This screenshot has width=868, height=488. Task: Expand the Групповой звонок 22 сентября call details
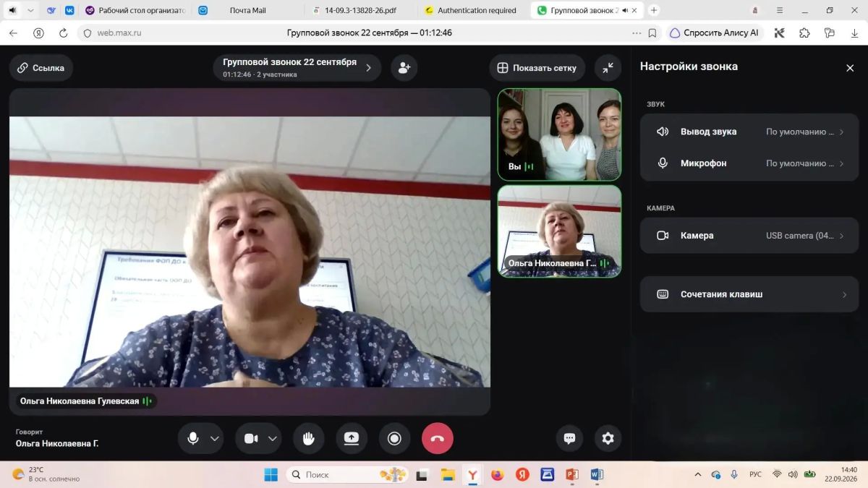pyautogui.click(x=297, y=67)
